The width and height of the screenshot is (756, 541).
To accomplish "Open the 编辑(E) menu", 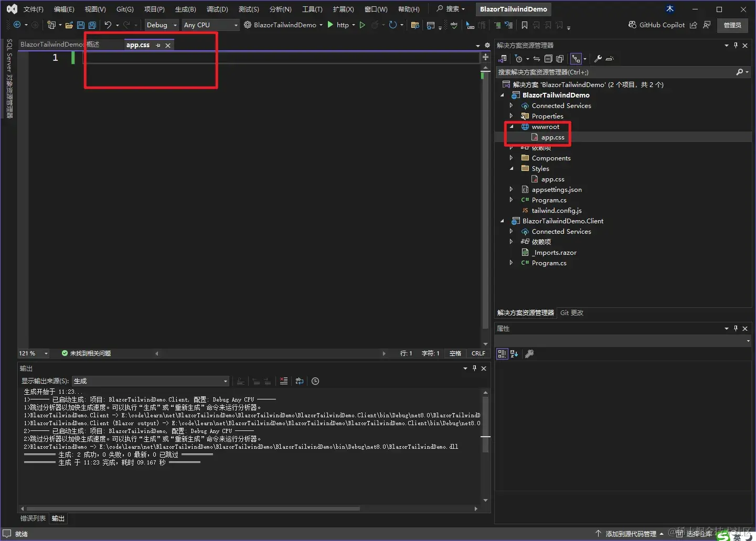I will 64,9.
